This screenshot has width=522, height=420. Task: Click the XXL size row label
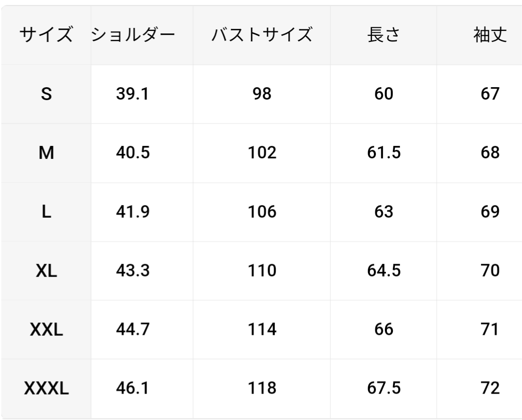click(46, 329)
